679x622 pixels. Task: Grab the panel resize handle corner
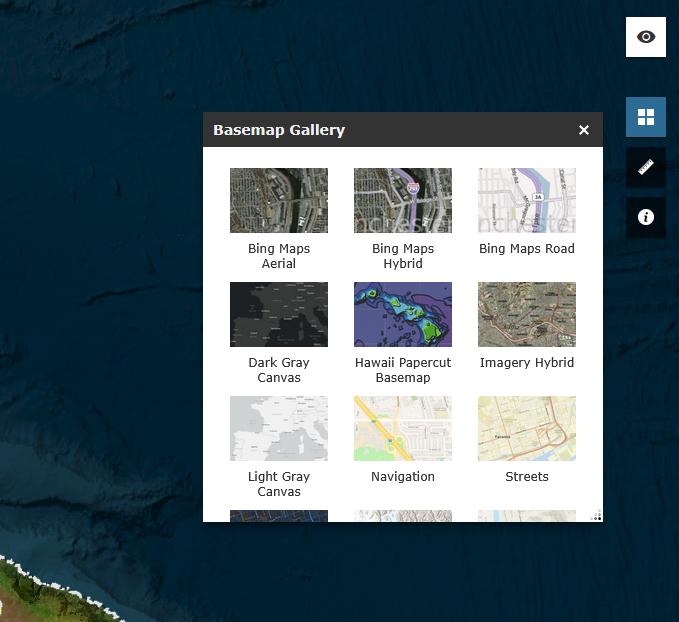[x=597, y=516]
